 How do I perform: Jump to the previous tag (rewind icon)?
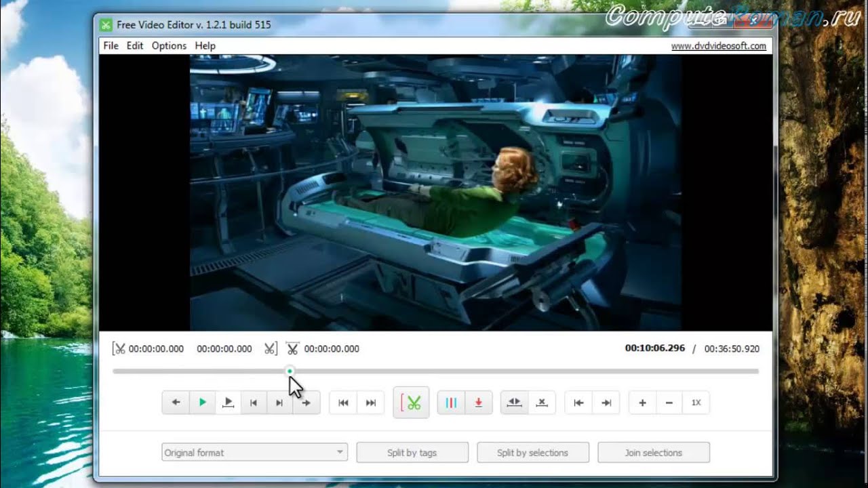click(x=343, y=403)
